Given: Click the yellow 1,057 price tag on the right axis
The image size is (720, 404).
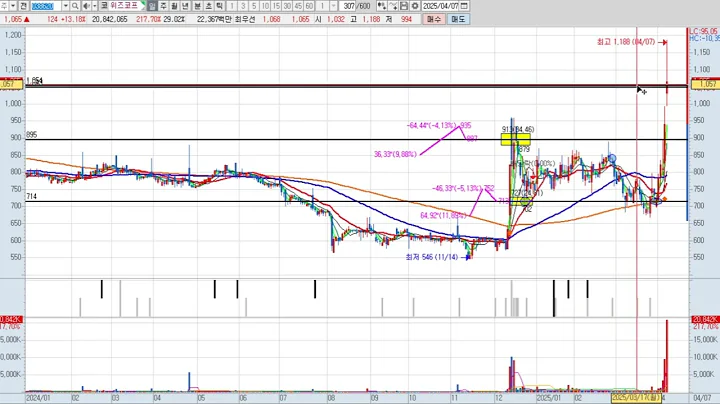Looking at the screenshot, I should tap(705, 84).
